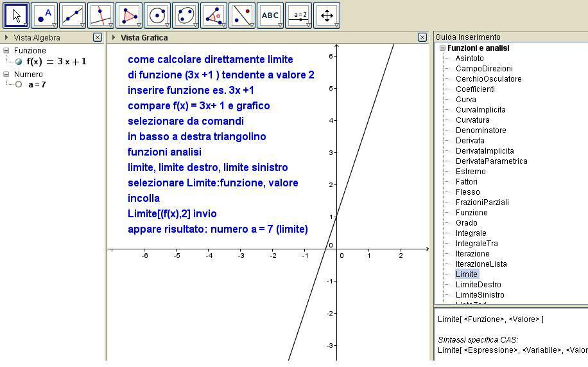Select the LimiteSinistro command
This screenshot has width=588, height=367.
[x=480, y=295]
